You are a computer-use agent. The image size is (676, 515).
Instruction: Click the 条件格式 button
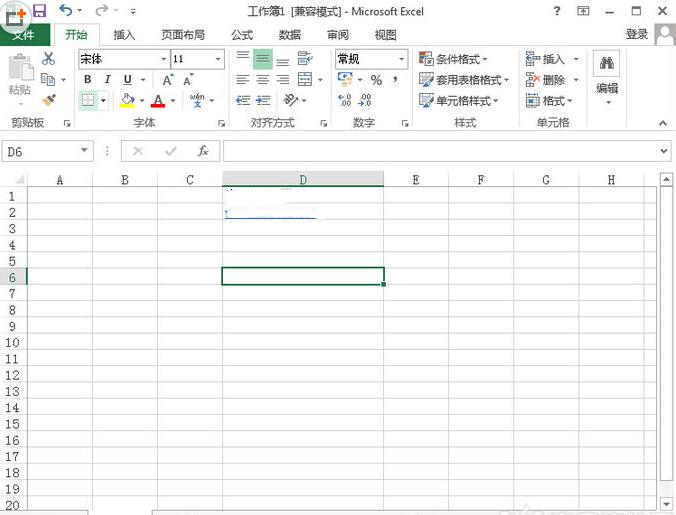(453, 59)
